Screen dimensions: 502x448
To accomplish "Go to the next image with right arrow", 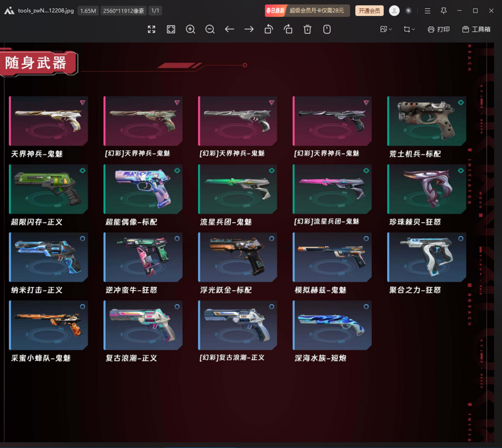I will [249, 29].
